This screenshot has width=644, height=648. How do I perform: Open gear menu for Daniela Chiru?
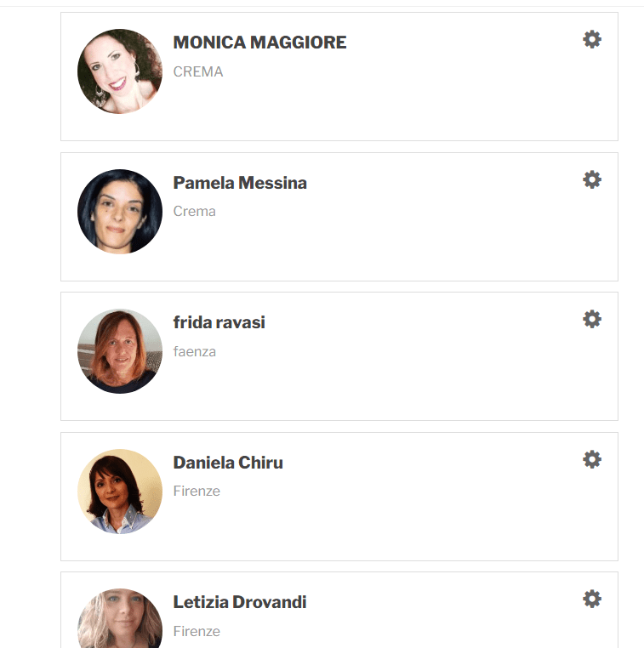pos(592,459)
